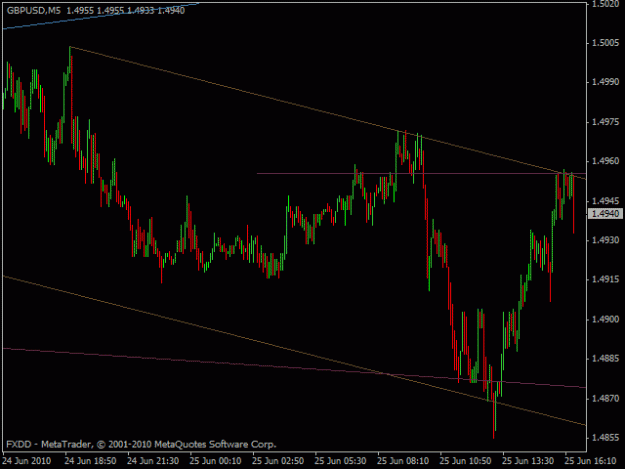Viewport: 625px width, 469px height.
Task: Select price axis value 1.4900
Action: click(x=606, y=319)
